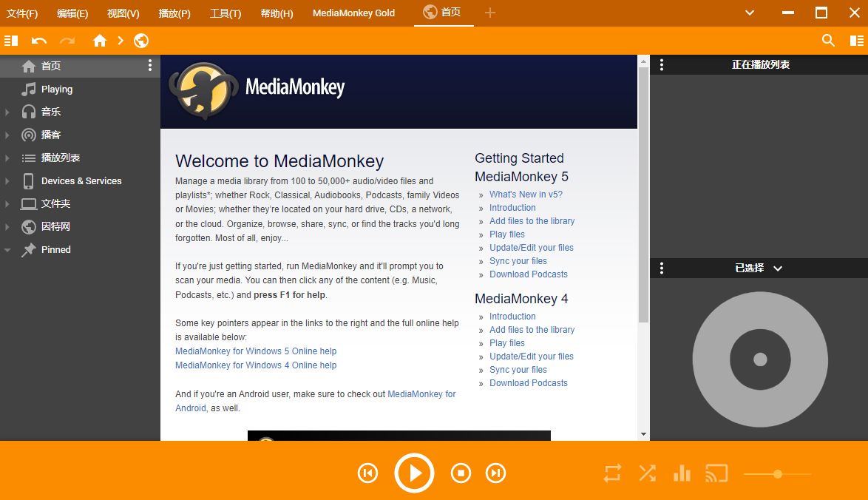This screenshot has height=500, width=868.
Task: Open the 播放(P) menu
Action: click(174, 13)
